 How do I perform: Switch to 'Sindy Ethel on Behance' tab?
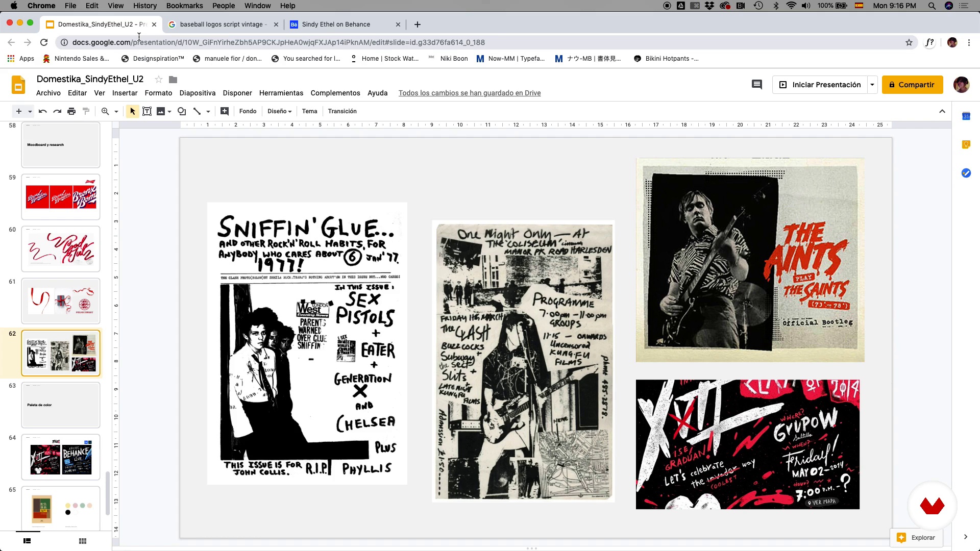tap(345, 24)
